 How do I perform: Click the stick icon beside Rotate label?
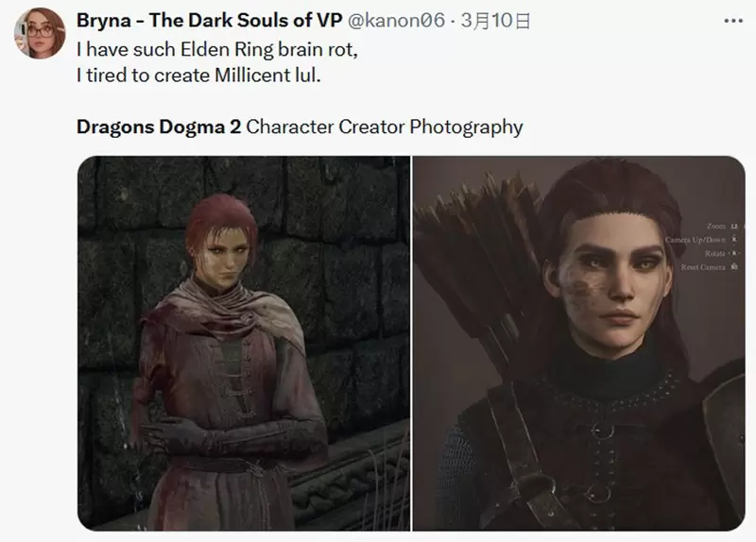point(734,253)
